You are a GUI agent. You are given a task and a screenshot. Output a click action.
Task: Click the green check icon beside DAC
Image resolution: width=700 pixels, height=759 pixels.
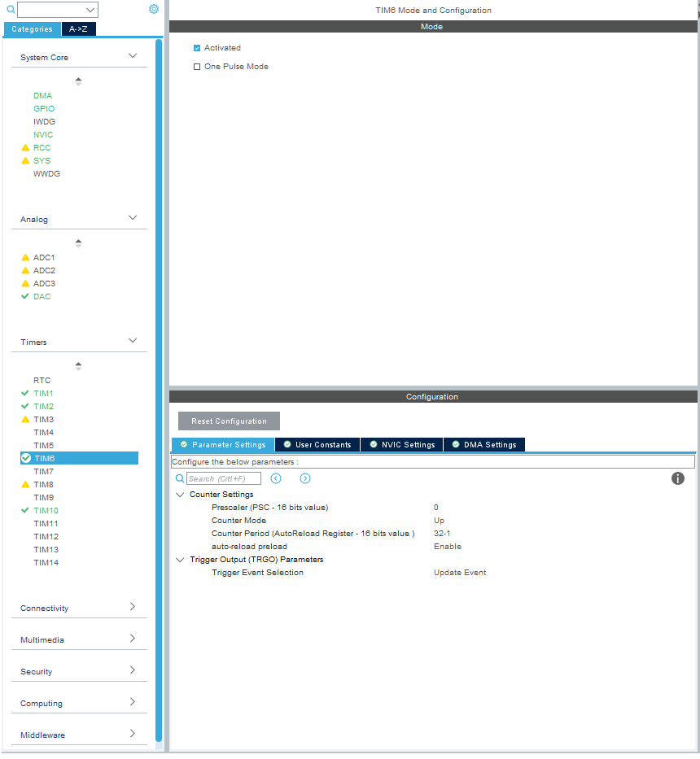25,296
